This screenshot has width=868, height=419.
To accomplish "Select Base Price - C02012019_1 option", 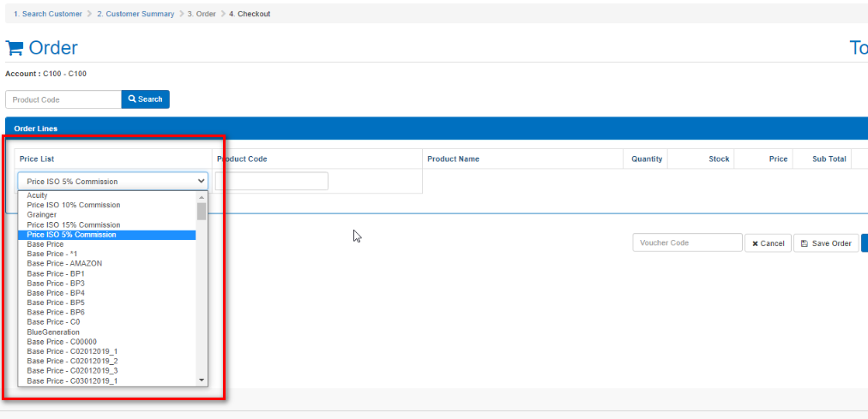I will [x=107, y=351].
